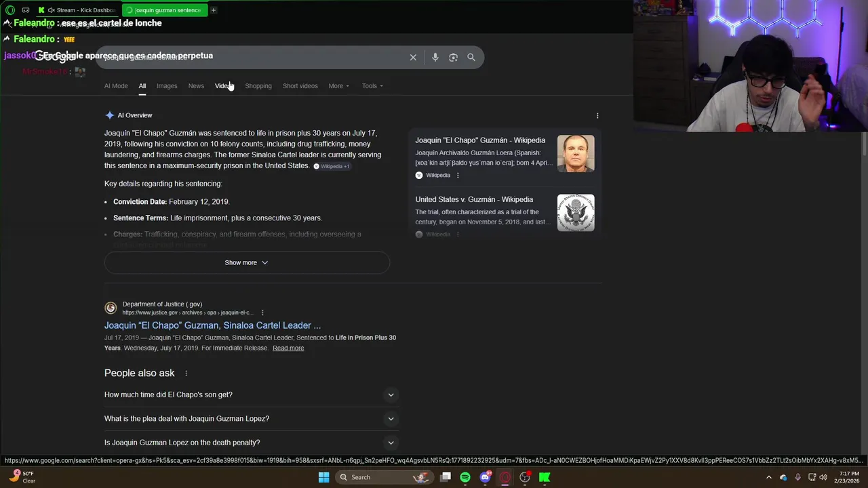Click the Department of Justice favicon

tap(111, 308)
